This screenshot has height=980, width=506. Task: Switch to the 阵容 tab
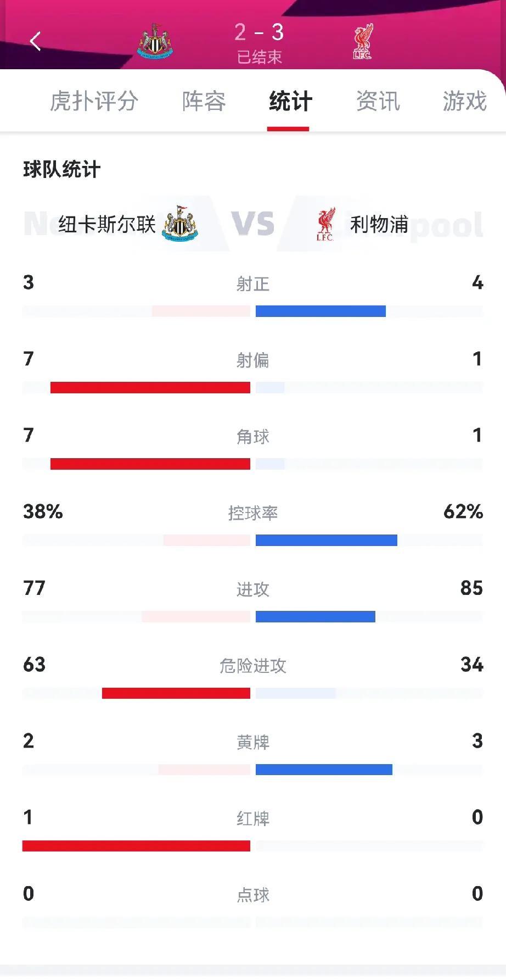pos(204,101)
